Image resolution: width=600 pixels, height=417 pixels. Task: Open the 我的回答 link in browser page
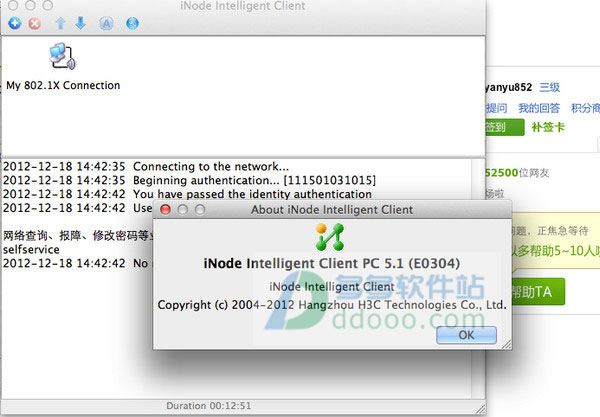(x=539, y=108)
